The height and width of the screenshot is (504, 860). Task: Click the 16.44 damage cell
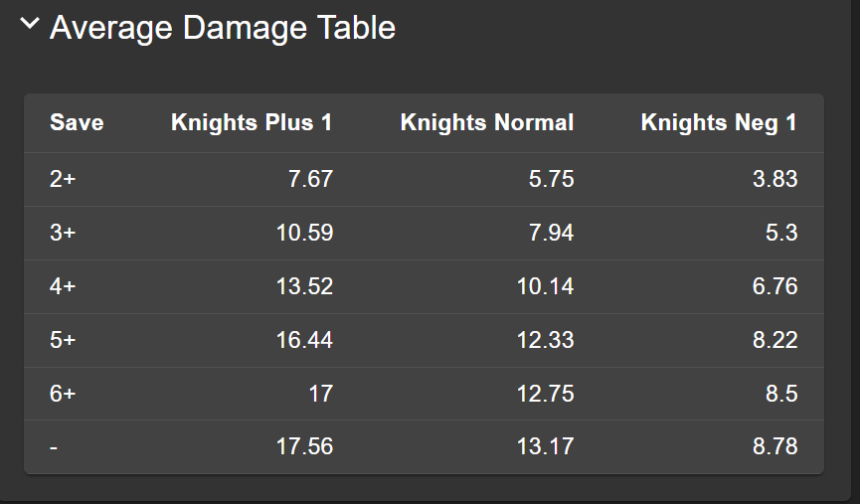pyautogui.click(x=304, y=340)
